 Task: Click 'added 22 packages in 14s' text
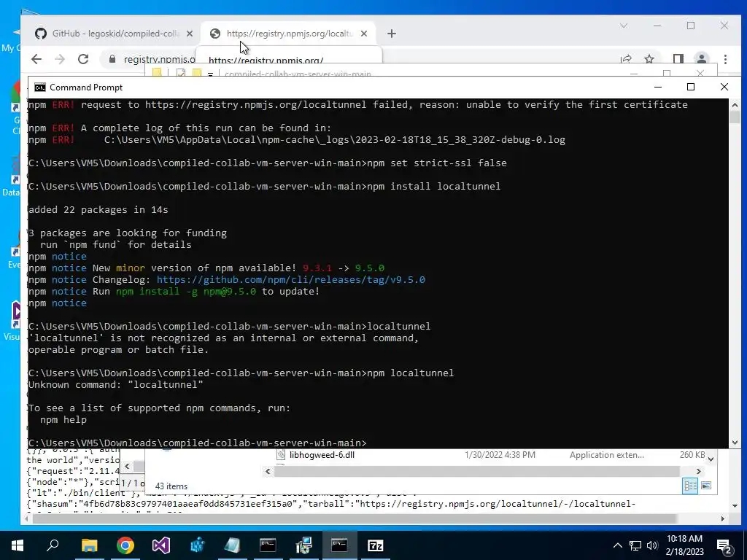tap(98, 209)
